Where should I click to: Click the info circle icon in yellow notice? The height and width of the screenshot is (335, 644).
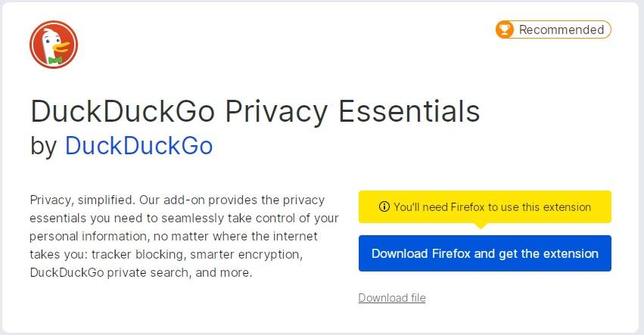click(x=384, y=206)
